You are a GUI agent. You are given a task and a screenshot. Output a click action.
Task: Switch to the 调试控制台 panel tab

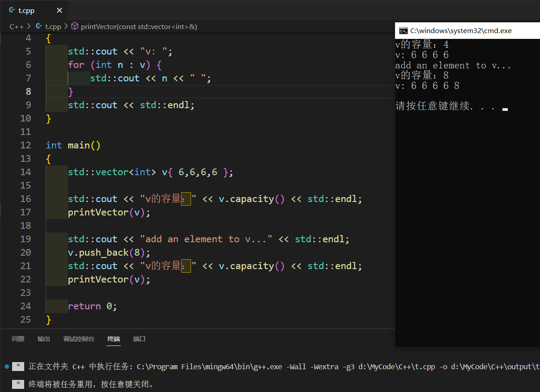pyautogui.click(x=79, y=339)
